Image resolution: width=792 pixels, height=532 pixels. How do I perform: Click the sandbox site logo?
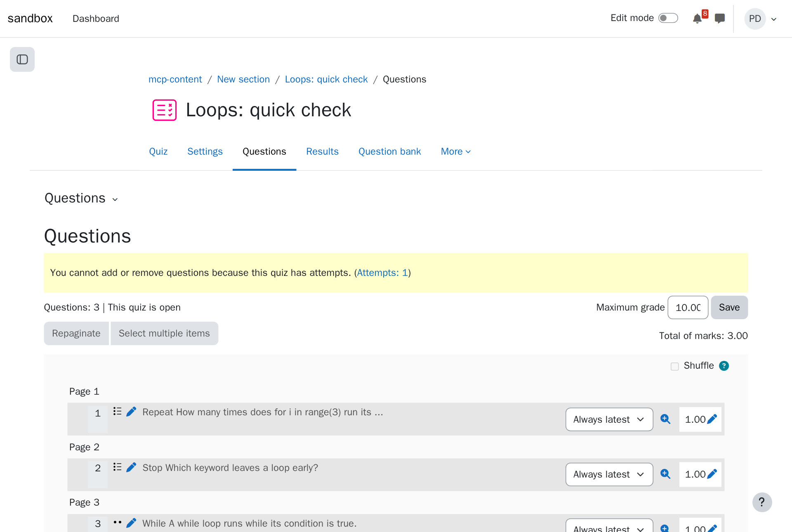pos(30,19)
